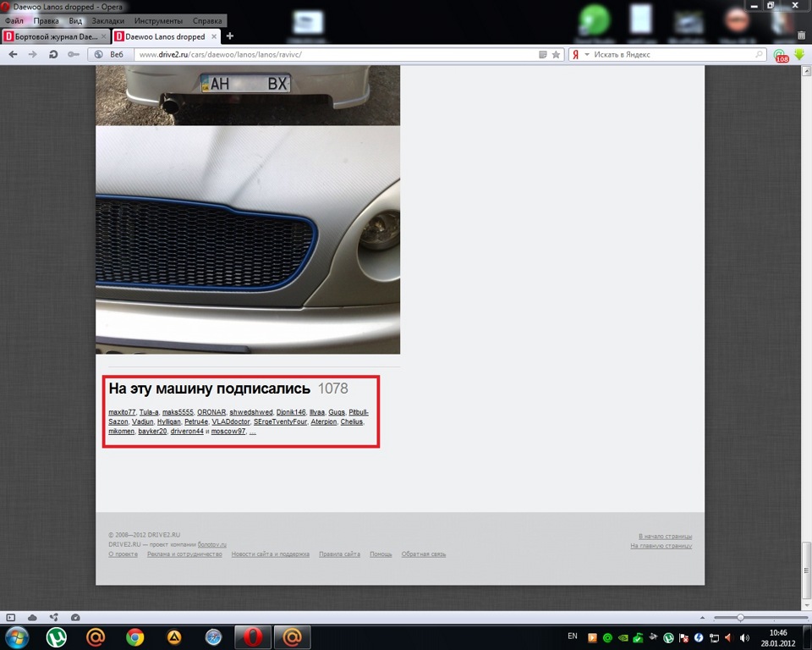Open subscriber maxito77 profile link
The width and height of the screenshot is (812, 650).
click(122, 412)
